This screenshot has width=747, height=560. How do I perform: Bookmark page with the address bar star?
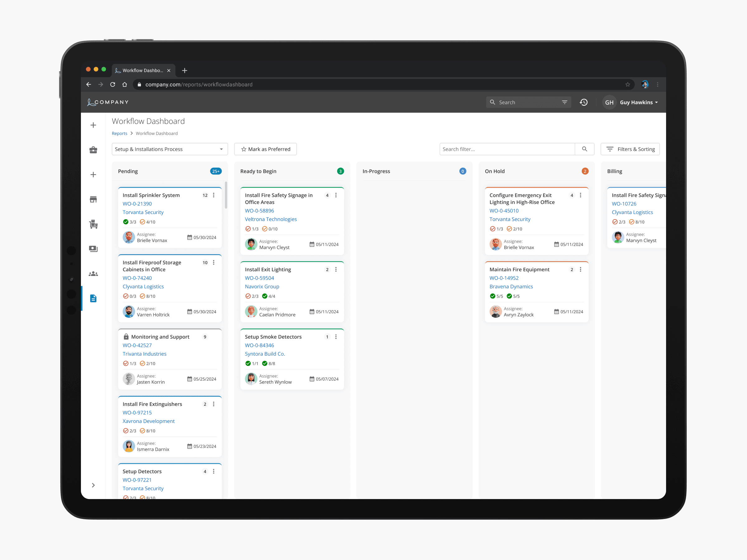(627, 84)
